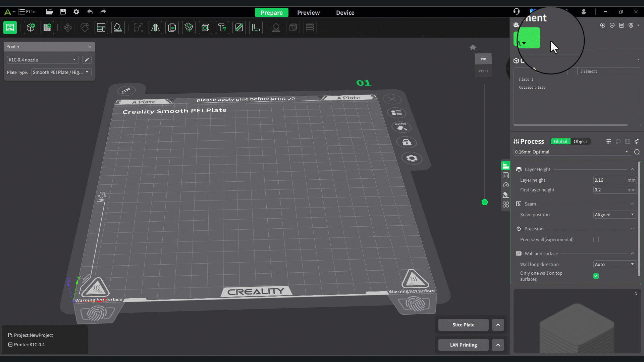Click the Add plate toolbar icon
Image resolution: width=644 pixels, height=362 pixels.
tap(47, 28)
